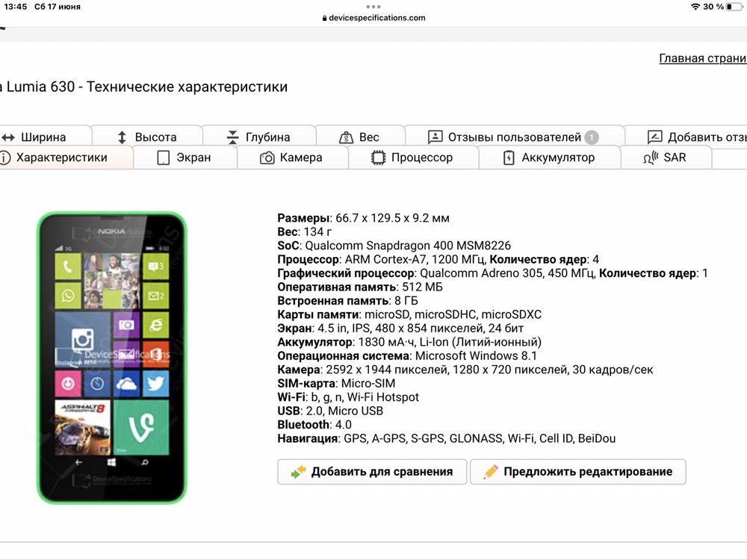Tap the devicespecifications.com address bar
Image resolution: width=747 pixels, height=560 pixels.
[x=373, y=18]
